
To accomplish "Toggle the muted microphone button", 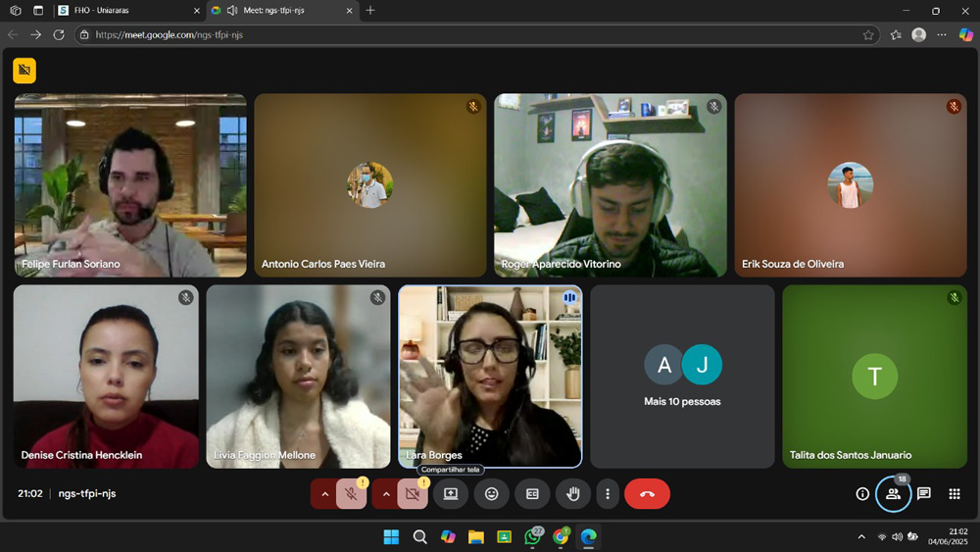I will pos(351,494).
